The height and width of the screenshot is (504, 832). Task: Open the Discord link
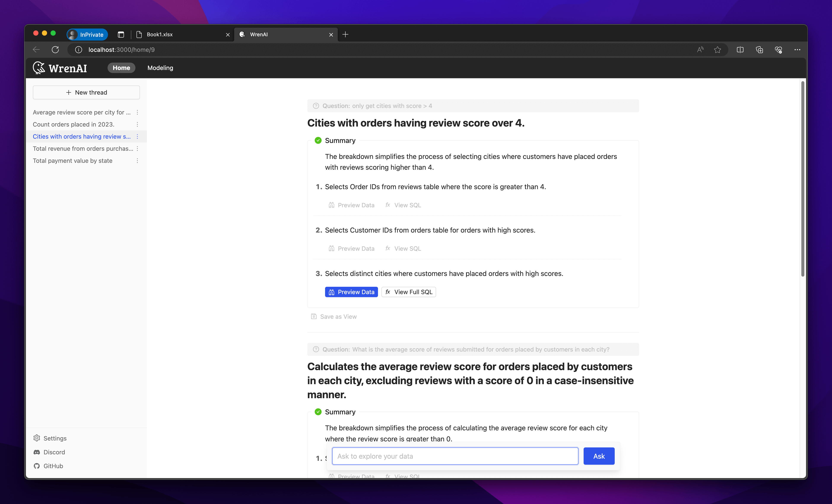point(49,452)
